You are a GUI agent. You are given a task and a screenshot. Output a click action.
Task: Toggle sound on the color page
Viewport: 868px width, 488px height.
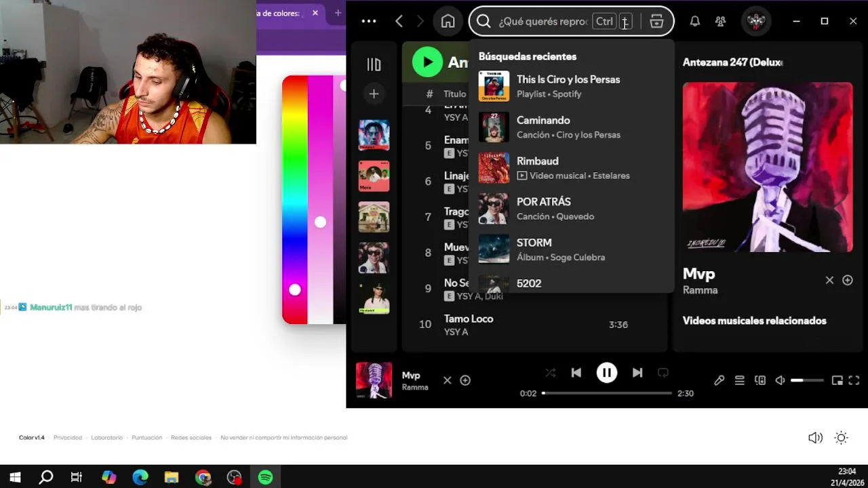click(x=816, y=438)
